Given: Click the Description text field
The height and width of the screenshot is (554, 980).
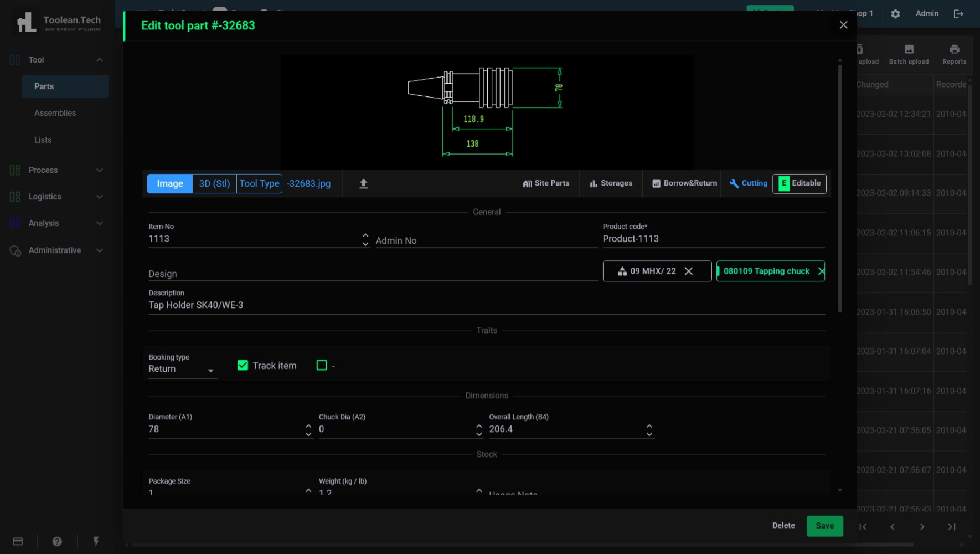Looking at the screenshot, I should pos(486,305).
